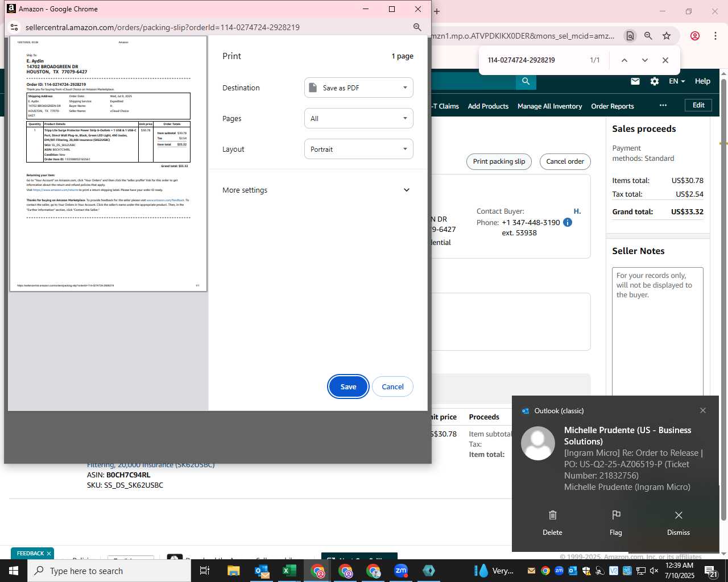Go to previous find result arrow

(x=624, y=60)
